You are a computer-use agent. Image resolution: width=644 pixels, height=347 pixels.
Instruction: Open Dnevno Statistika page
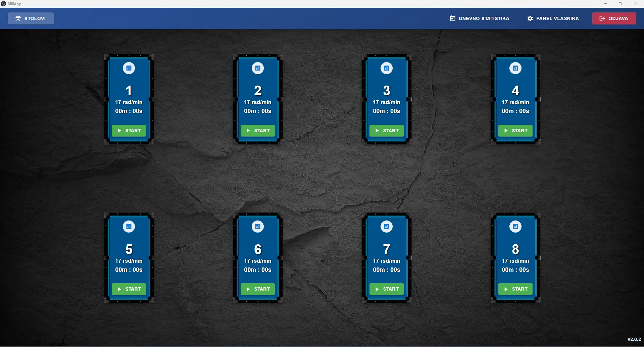[x=480, y=18]
